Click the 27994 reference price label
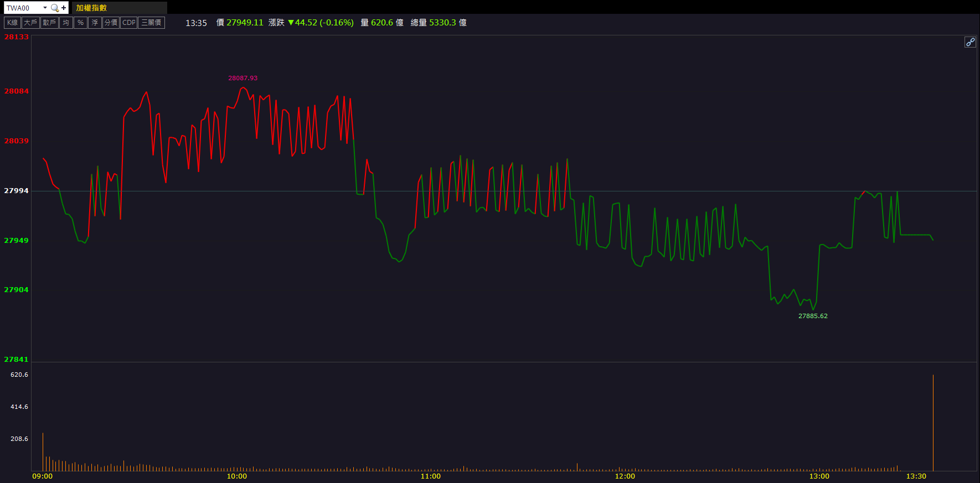The width and height of the screenshot is (980, 483). pos(16,191)
